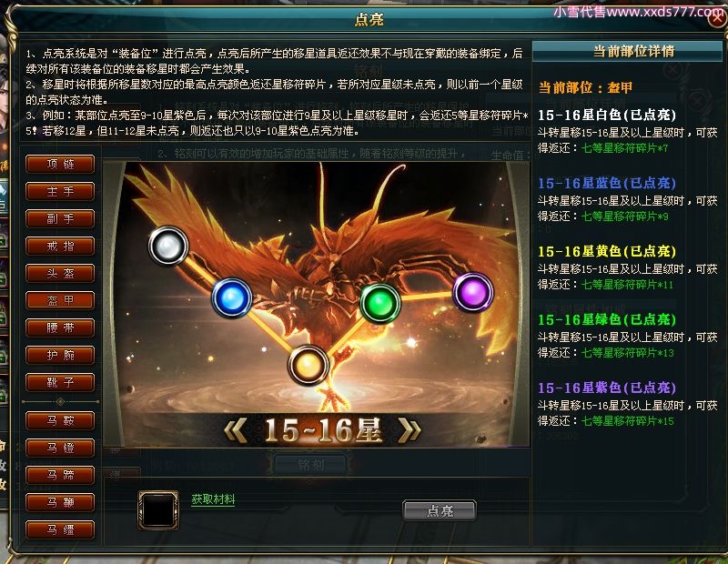This screenshot has width=728, height=564.
Task: Go to previous star level arrow
Action: coord(236,431)
